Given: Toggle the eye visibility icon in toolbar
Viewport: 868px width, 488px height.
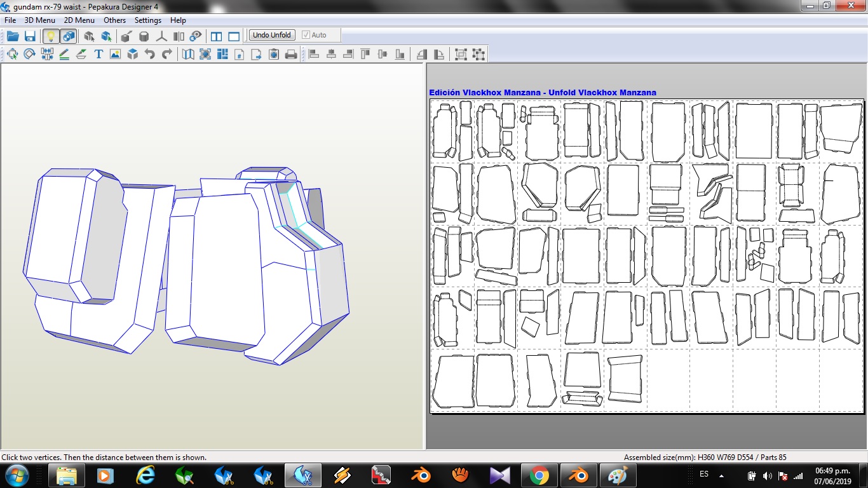Looking at the screenshot, I should pos(196,36).
